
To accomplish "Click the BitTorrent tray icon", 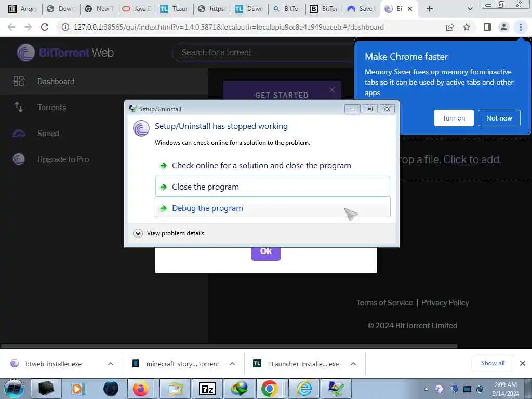I will click(439, 389).
